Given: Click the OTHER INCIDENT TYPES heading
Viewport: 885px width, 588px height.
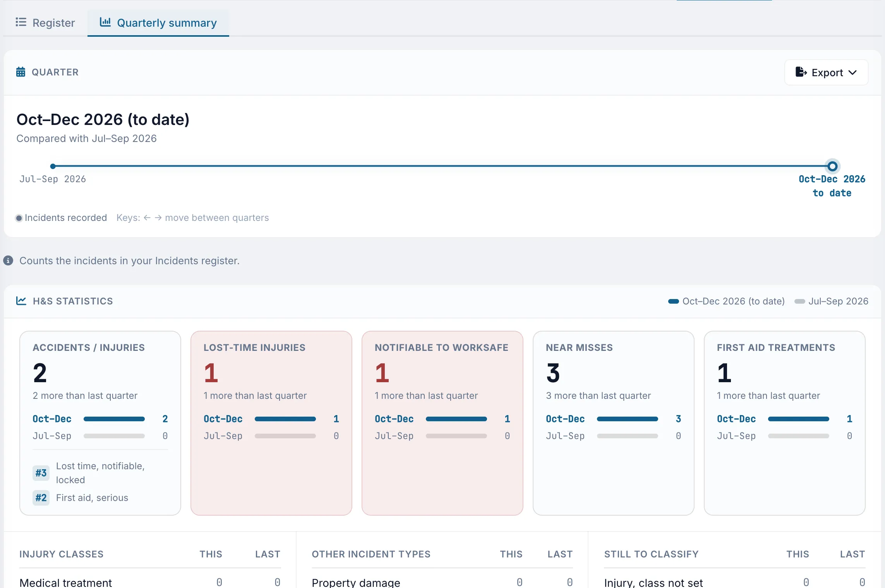Looking at the screenshot, I should (x=371, y=554).
